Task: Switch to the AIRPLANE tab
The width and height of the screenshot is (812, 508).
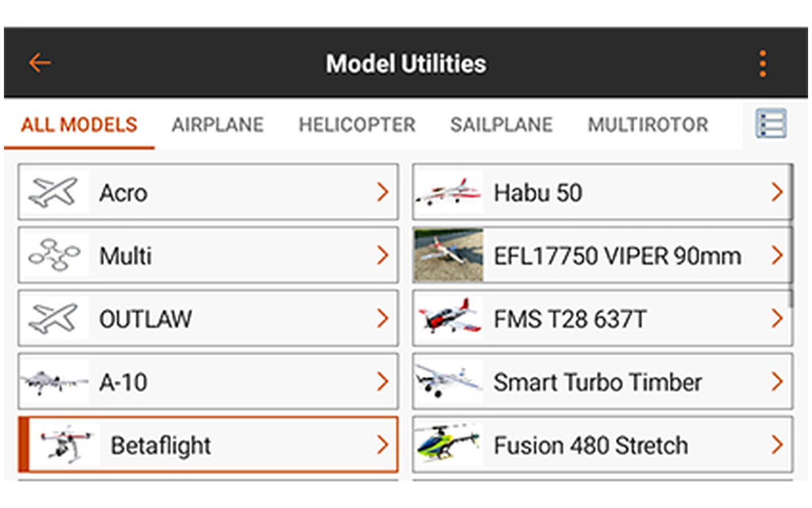Action: pos(218,125)
